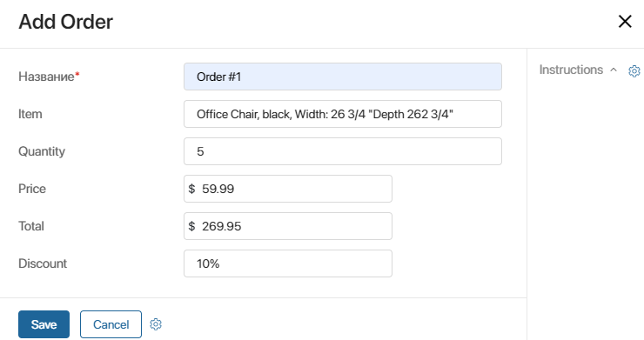Click the Add Order dialog title
Screen dimensions: 644x340
point(66,22)
